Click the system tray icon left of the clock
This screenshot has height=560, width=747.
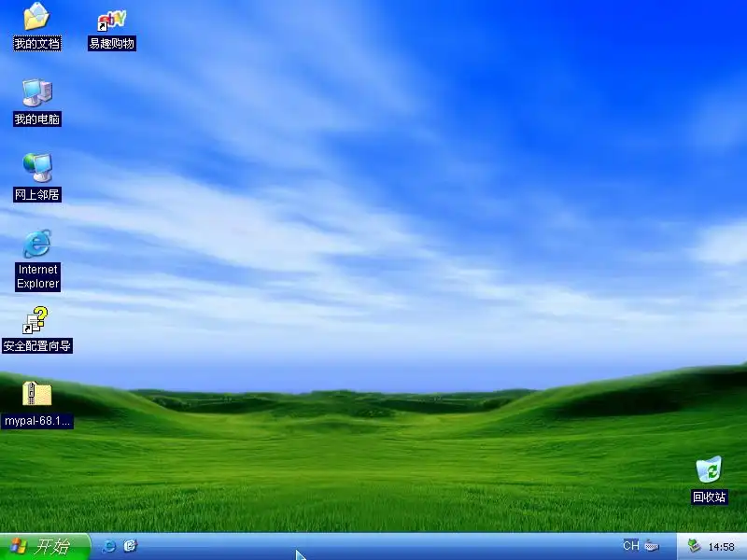click(x=694, y=546)
